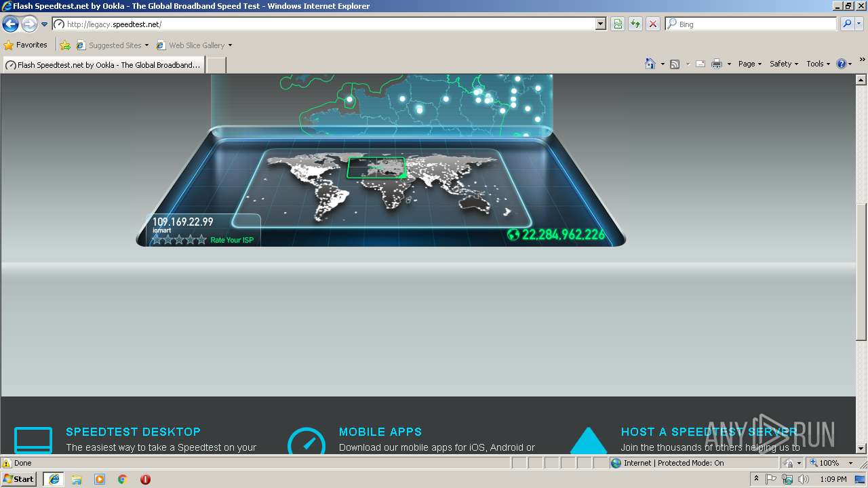Open Suggested Sites link
Screen dimensions: 868x488
click(x=112, y=45)
